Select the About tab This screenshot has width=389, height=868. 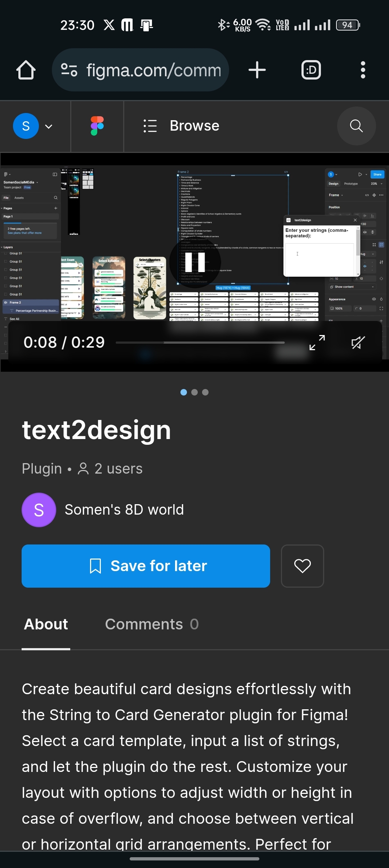pos(46,624)
